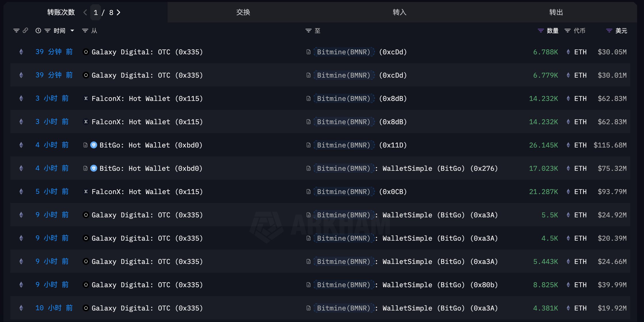Click contract icon before BitGo in $75.32M row
Viewport: 644px width, 322px height.
coord(85,168)
